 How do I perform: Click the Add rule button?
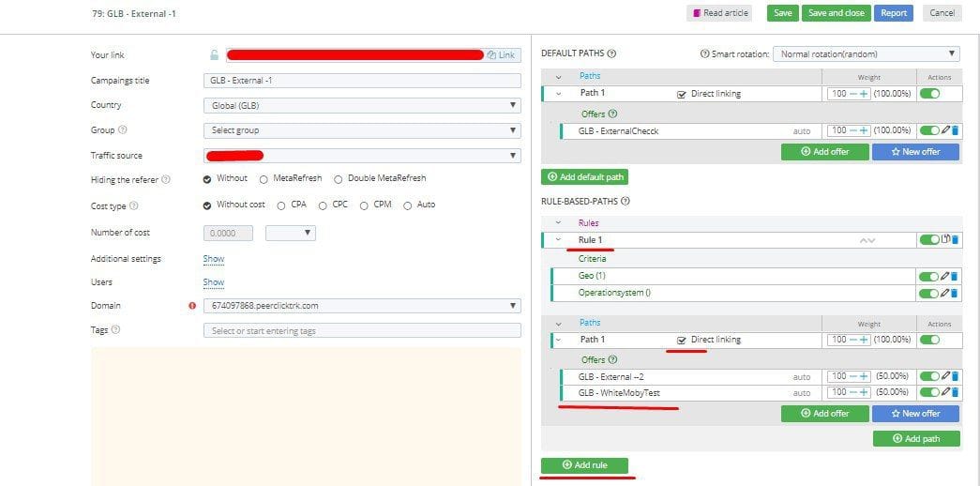[x=584, y=465]
